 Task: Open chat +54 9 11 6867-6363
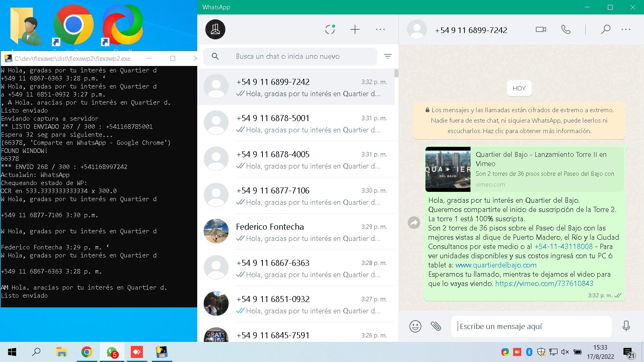pyautogui.click(x=296, y=268)
